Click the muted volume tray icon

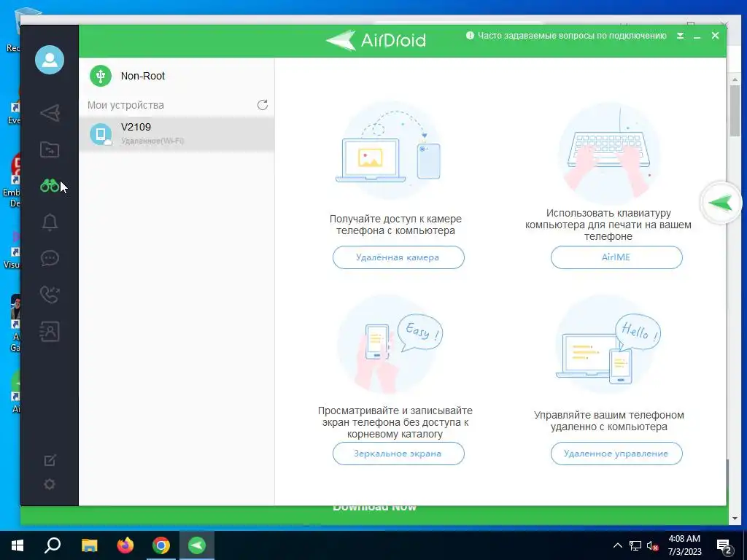[x=652, y=545]
